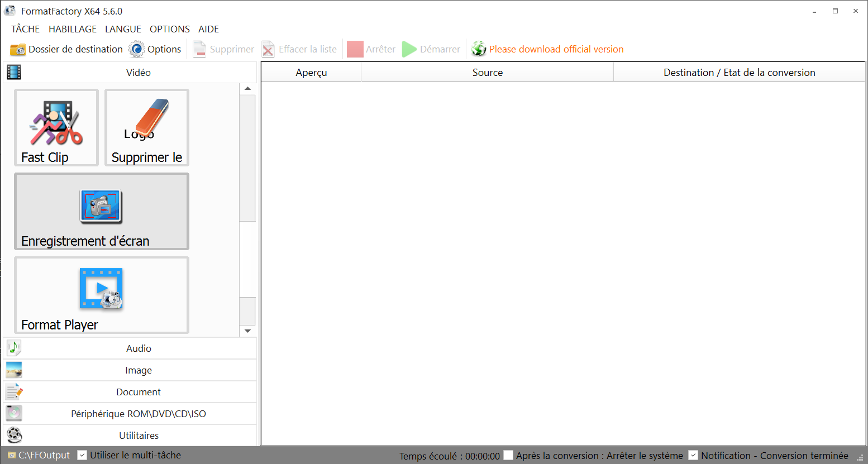Expand the Image category section
The height and width of the screenshot is (464, 868).
(x=130, y=370)
